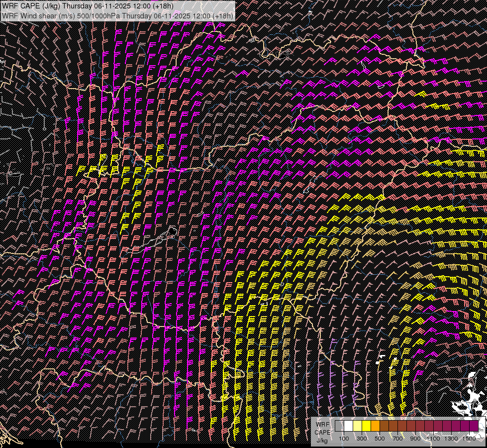Pick the pale yellow CAPE legend swatch
The width and height of the screenshot is (487, 448).
(357, 426)
